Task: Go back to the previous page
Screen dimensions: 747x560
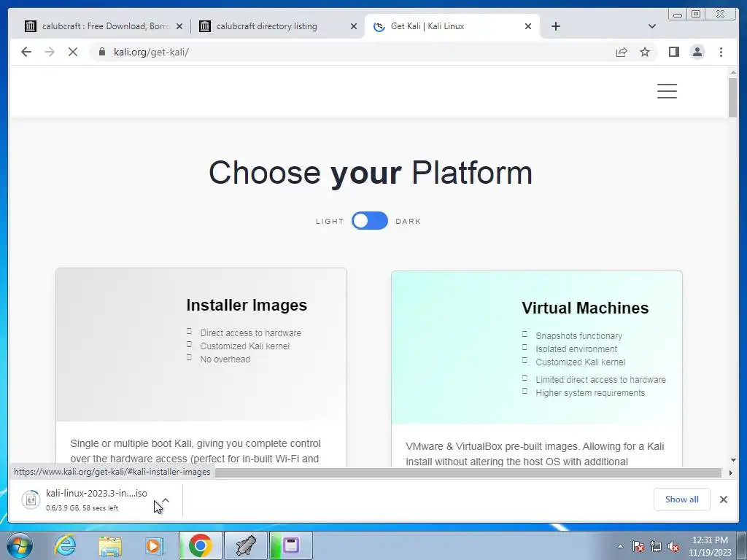Action: pyautogui.click(x=26, y=52)
